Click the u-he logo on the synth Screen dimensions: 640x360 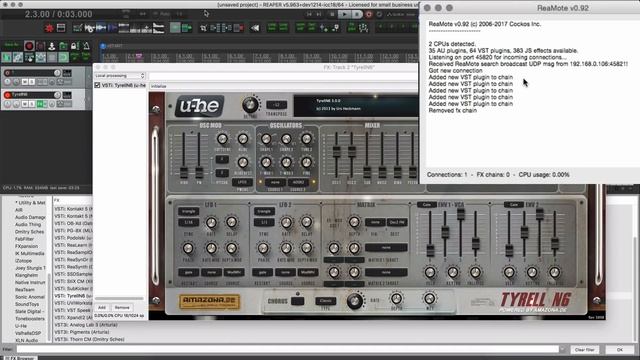point(200,106)
